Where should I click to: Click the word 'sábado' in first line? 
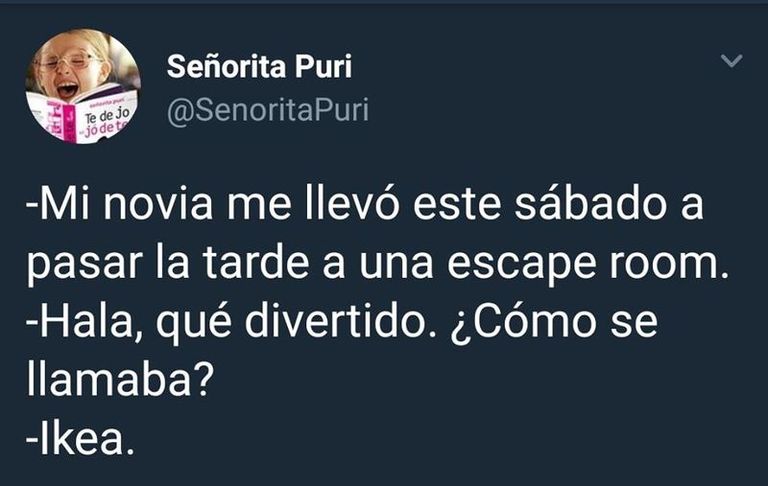pyautogui.click(x=590, y=203)
